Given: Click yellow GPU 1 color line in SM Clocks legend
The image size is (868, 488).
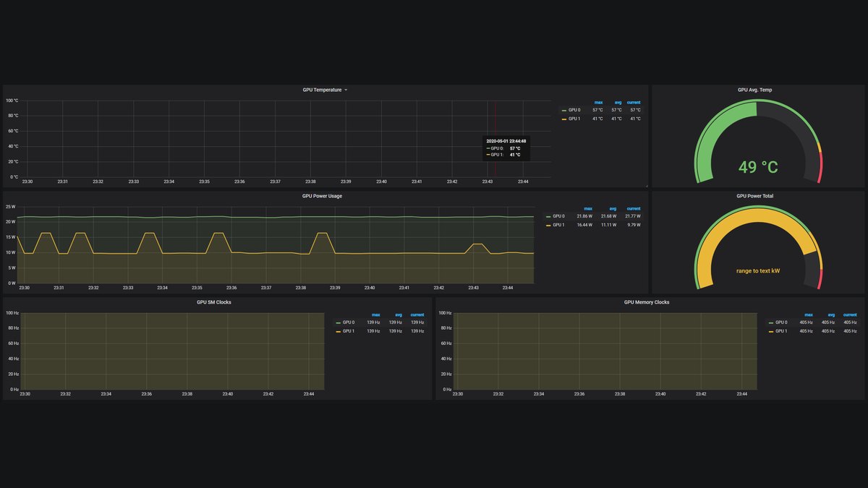Looking at the screenshot, I should pos(338,331).
